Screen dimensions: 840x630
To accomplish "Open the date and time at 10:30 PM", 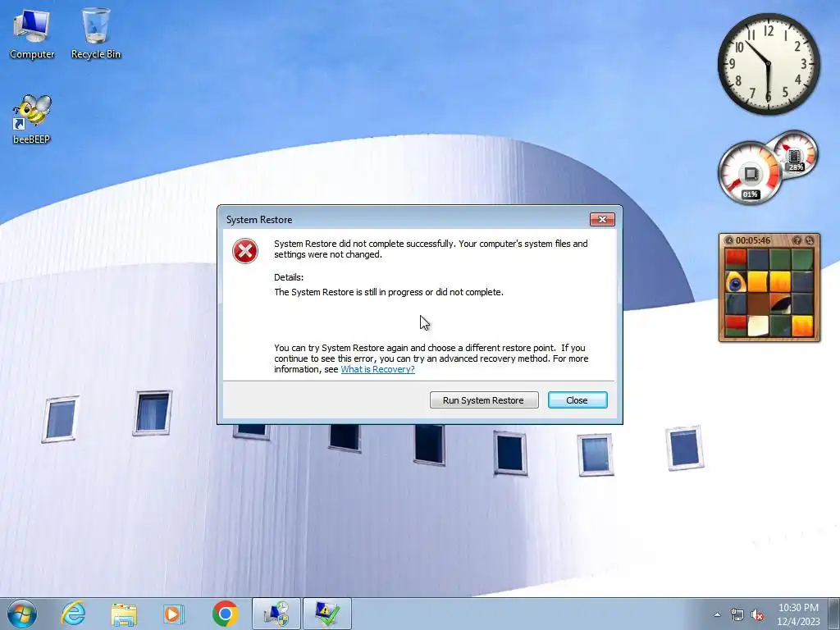I will [x=798, y=614].
